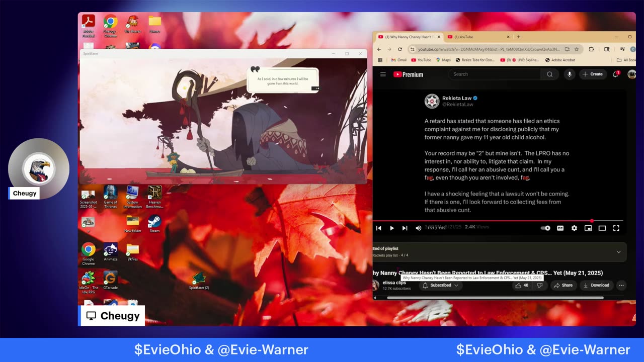Open more actions ellipsis menu
Screen dimensions: 644x362
[621, 285]
